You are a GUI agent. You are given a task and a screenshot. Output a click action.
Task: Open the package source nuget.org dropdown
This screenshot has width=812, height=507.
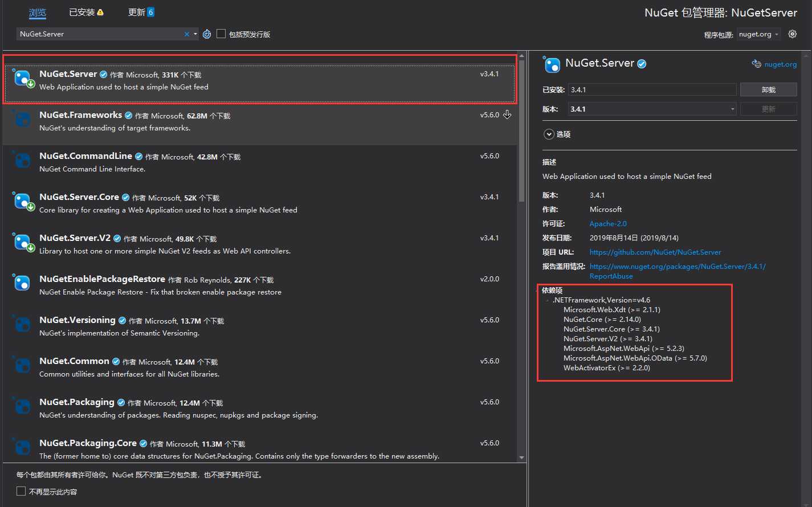coord(758,34)
